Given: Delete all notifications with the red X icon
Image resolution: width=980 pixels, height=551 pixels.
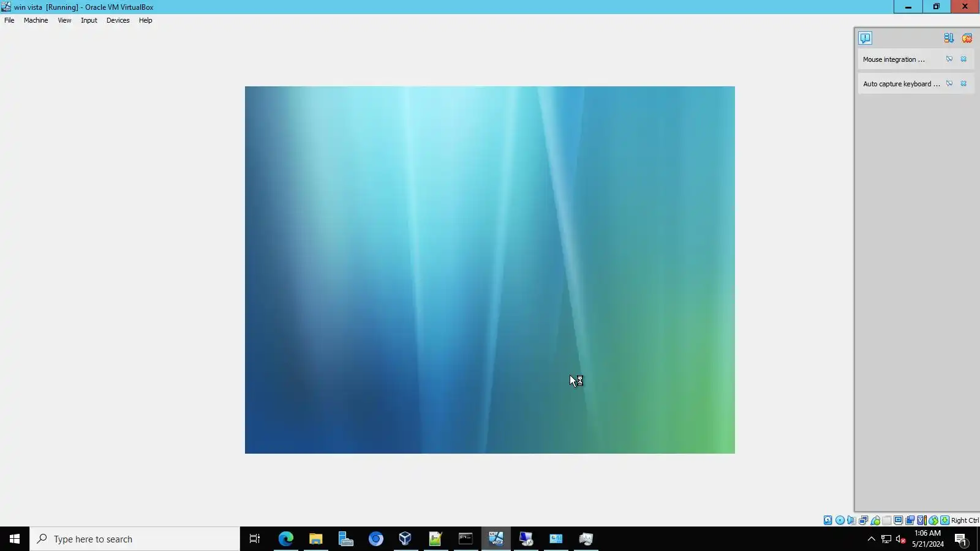Looking at the screenshot, I should coord(967,38).
